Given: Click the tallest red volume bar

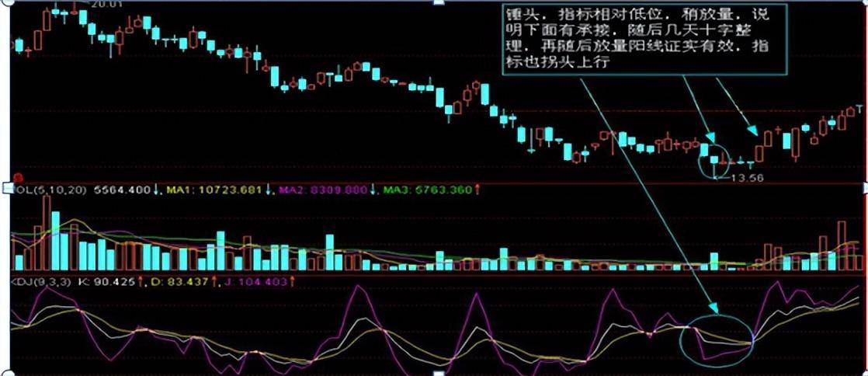Looking at the screenshot, I should pos(47,232).
